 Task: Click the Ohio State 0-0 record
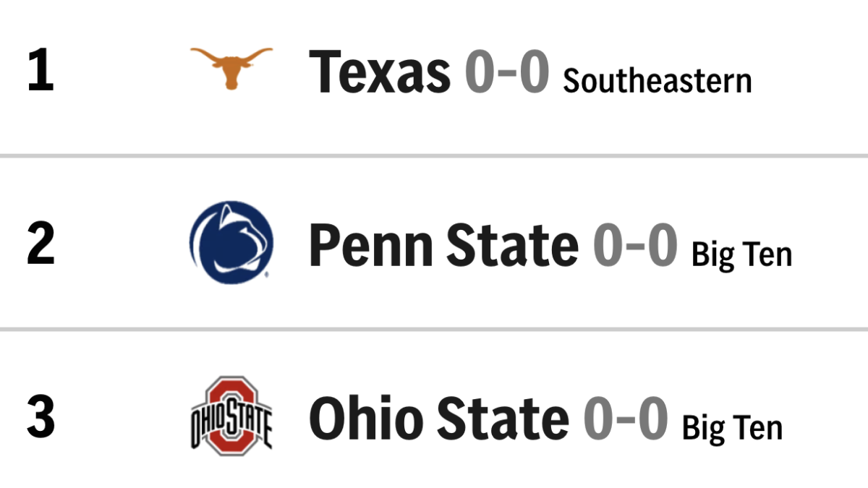point(626,418)
